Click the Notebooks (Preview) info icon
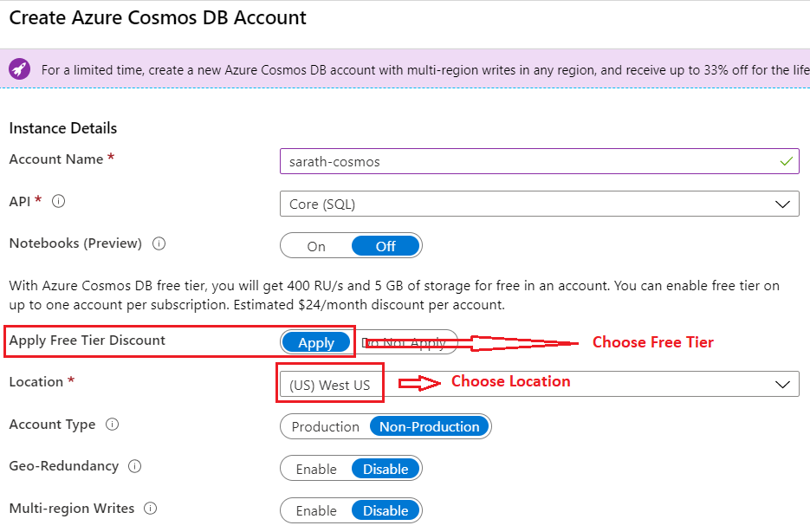Screen dimensions: 810x532 click(x=159, y=244)
